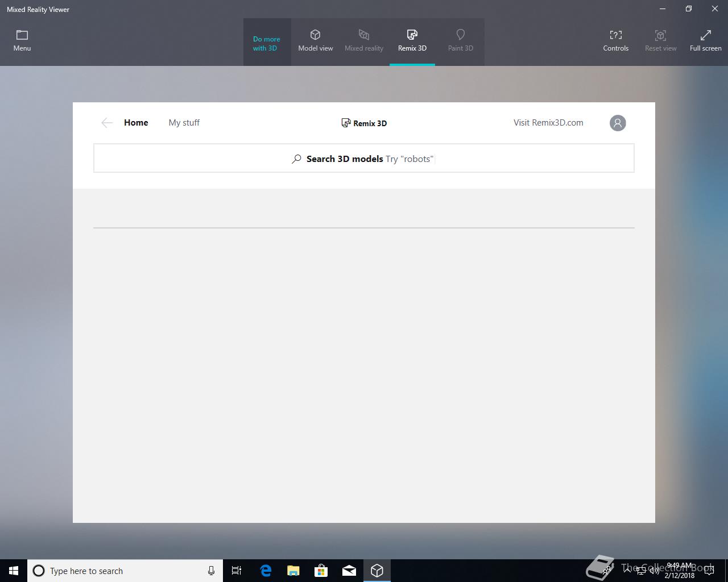Open Mail app from taskbar
The image size is (728, 582).
pyautogui.click(x=349, y=571)
